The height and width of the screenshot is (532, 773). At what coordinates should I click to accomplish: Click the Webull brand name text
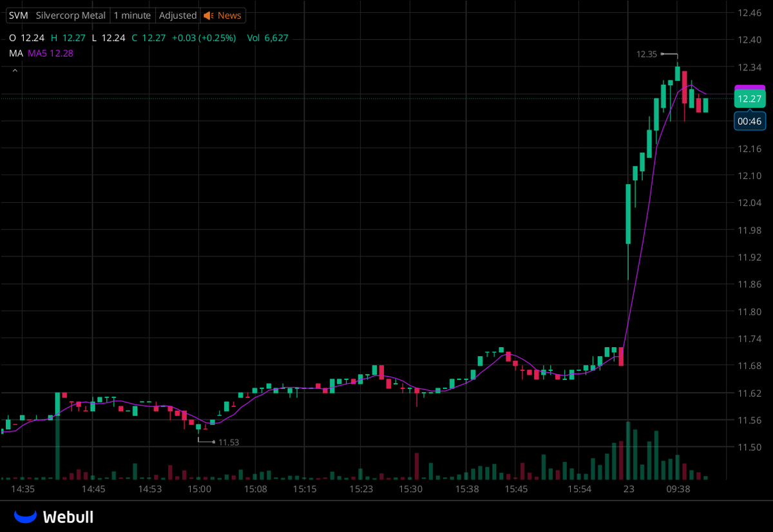[x=70, y=516]
